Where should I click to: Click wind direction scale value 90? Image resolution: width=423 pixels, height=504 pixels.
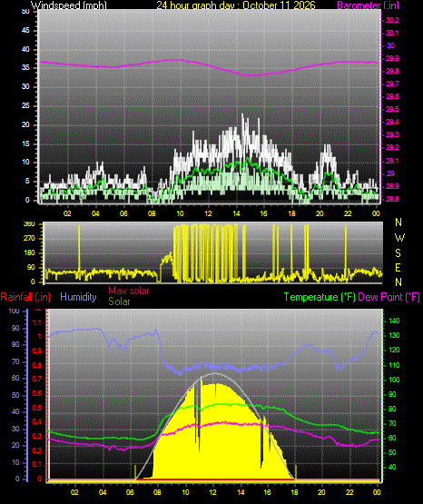(x=31, y=268)
